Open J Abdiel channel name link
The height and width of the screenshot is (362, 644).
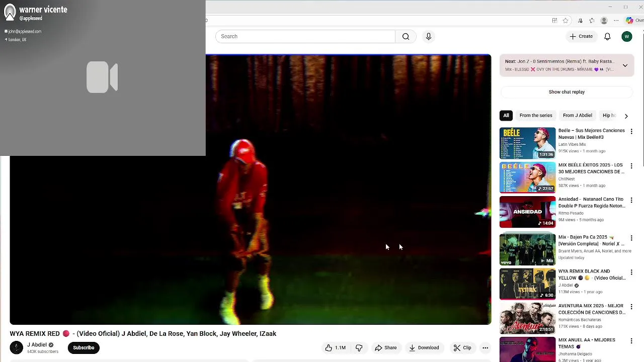click(x=37, y=345)
